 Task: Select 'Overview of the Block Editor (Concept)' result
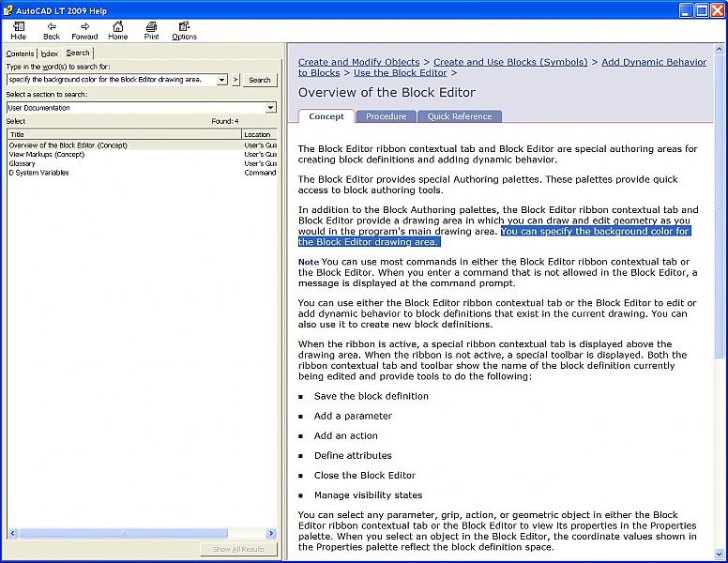point(68,145)
